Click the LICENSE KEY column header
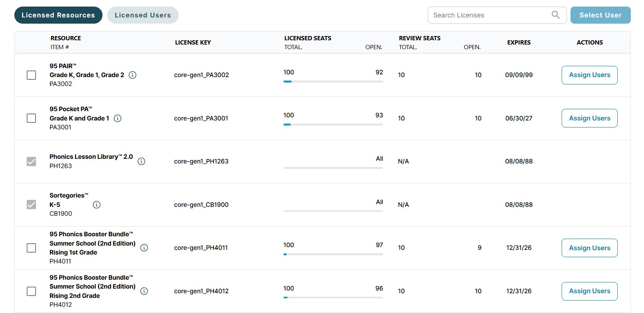Screen dimensions: 644x313 [193, 43]
